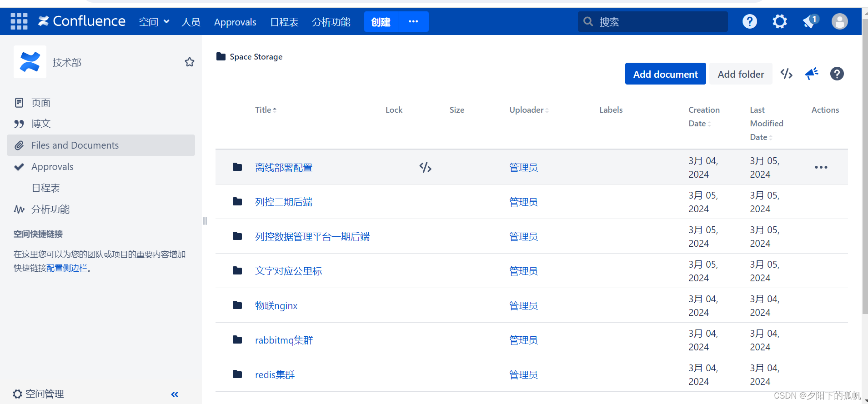Open 日程表 in the top navigation
This screenshot has width=868, height=404.
click(284, 22)
